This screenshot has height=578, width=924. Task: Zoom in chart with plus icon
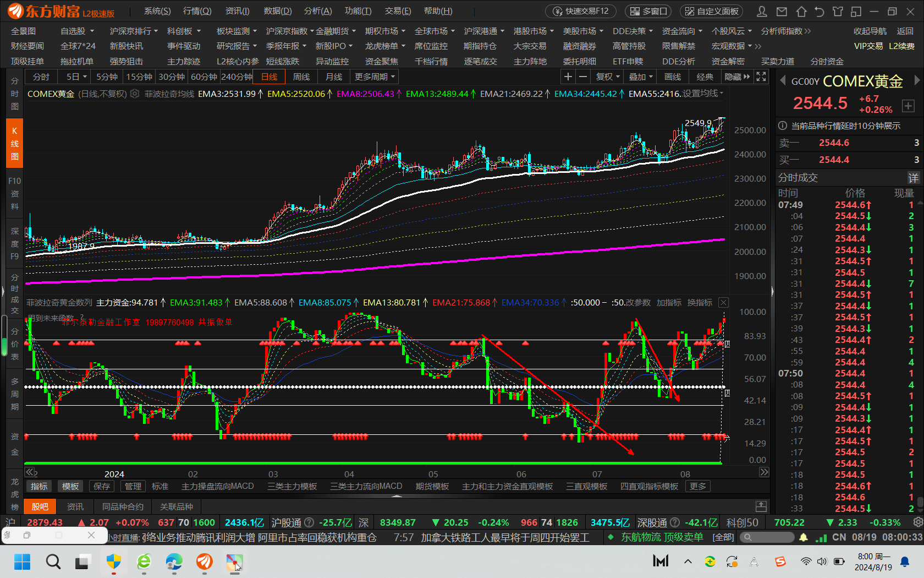(568, 77)
